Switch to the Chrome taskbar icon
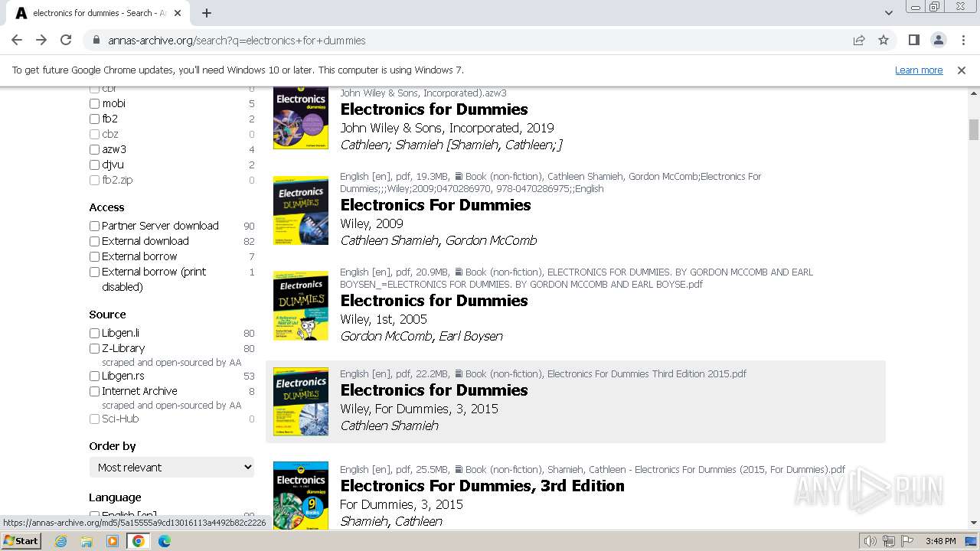Image resolution: width=980 pixels, height=551 pixels. point(139,541)
